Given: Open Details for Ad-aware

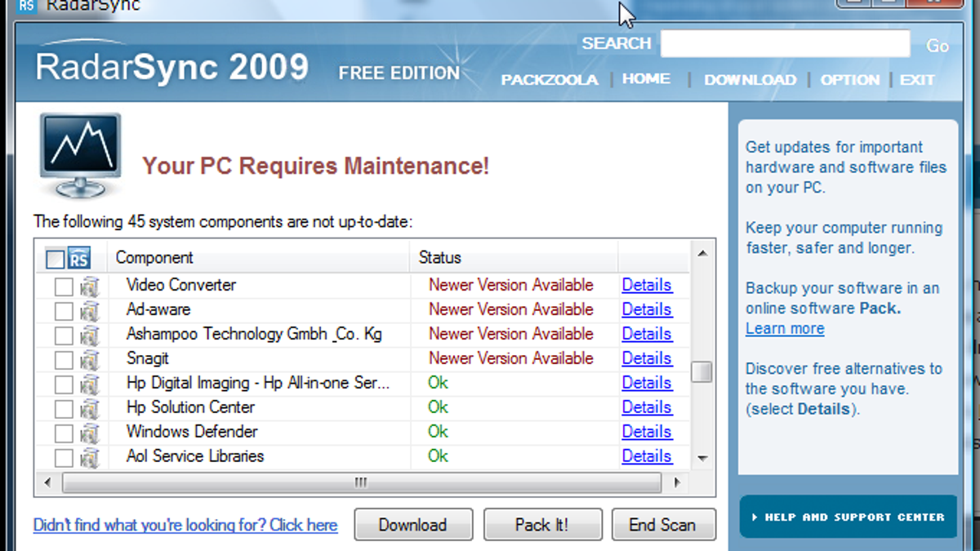Looking at the screenshot, I should point(647,309).
